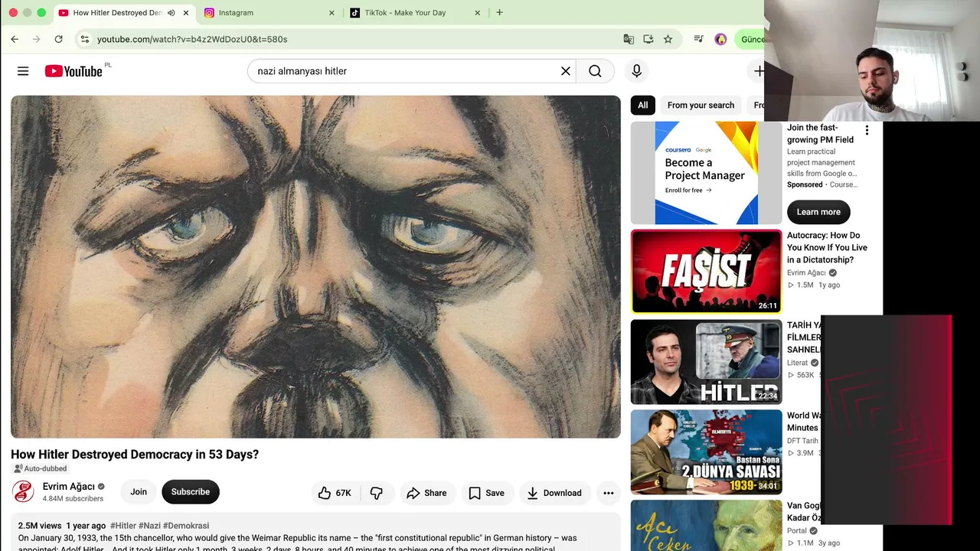The height and width of the screenshot is (551, 980).
Task: Click the magnifying glass search button
Action: click(595, 71)
